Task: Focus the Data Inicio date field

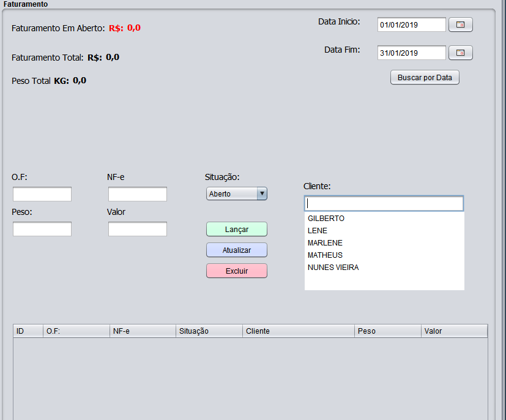Action: [411, 24]
